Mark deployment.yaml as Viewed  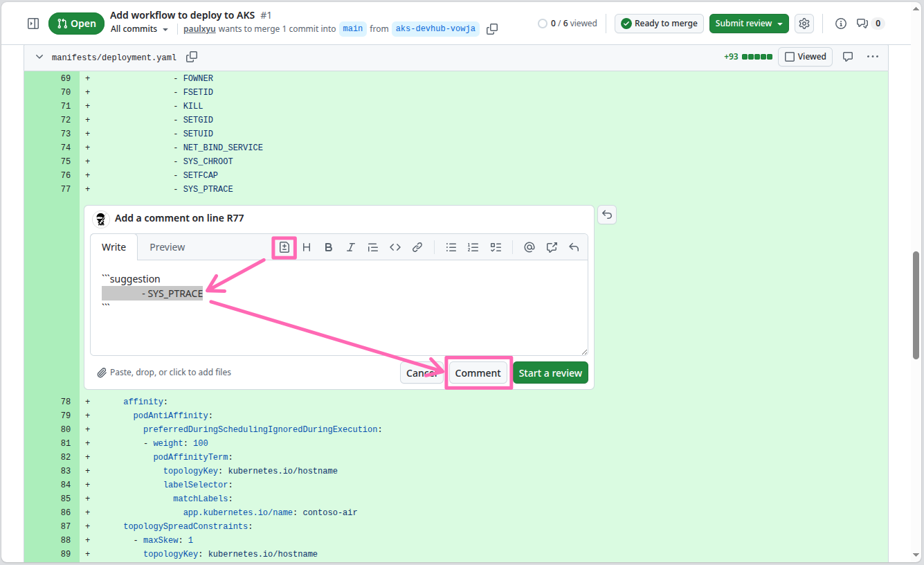pyautogui.click(x=805, y=57)
